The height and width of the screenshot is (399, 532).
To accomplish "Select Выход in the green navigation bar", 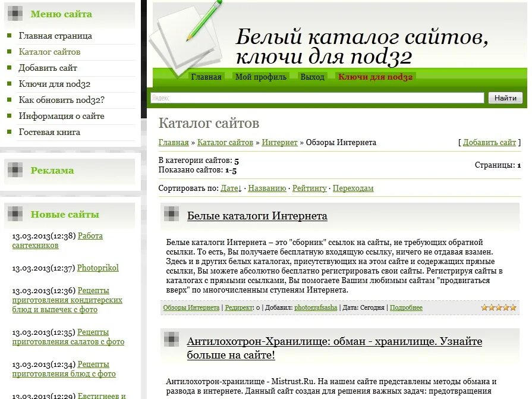I will point(312,77).
